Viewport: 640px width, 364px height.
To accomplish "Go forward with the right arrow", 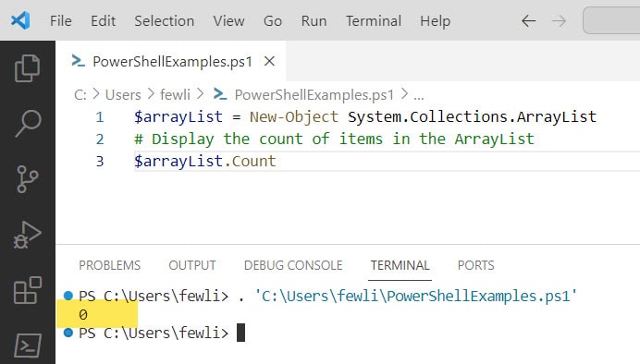I will coord(559,21).
